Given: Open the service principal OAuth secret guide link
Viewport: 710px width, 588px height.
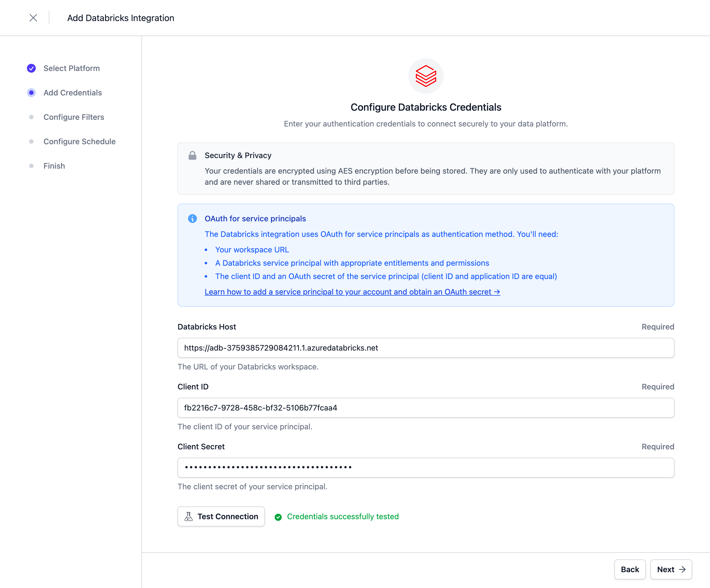Looking at the screenshot, I should pyautogui.click(x=352, y=292).
